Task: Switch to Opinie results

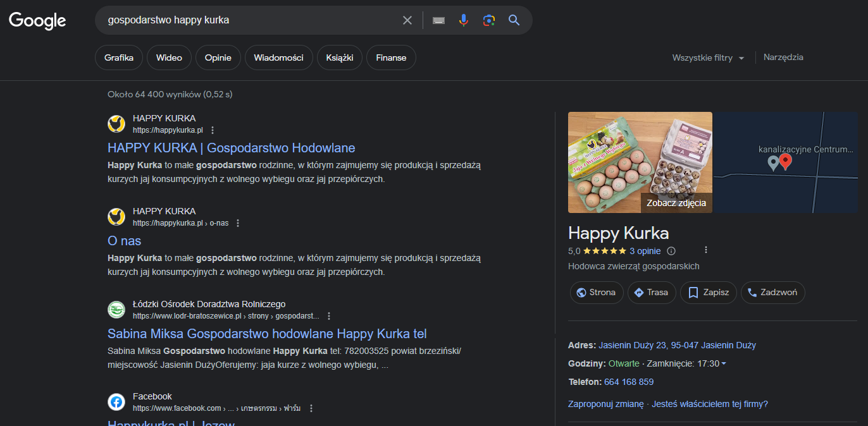Action: point(218,58)
